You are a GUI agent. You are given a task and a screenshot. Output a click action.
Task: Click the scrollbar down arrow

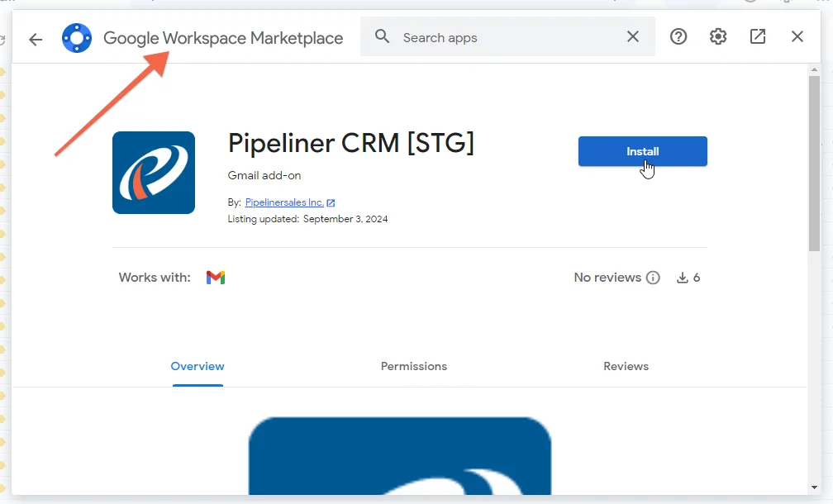[815, 487]
